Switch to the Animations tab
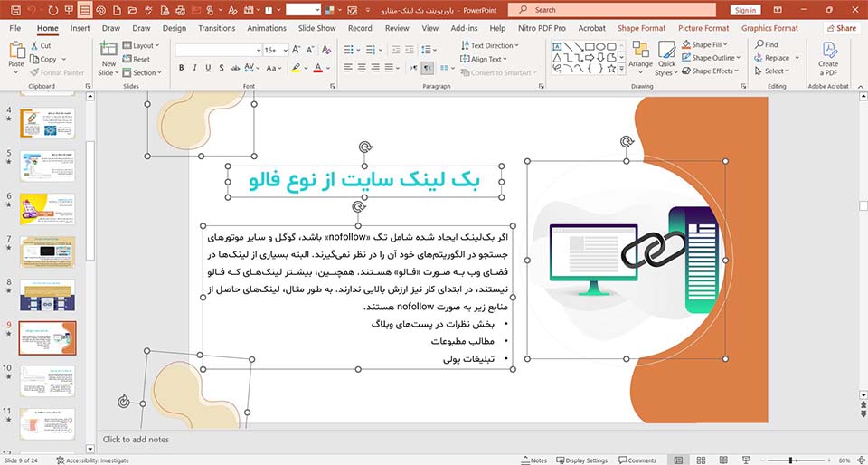 pyautogui.click(x=267, y=28)
